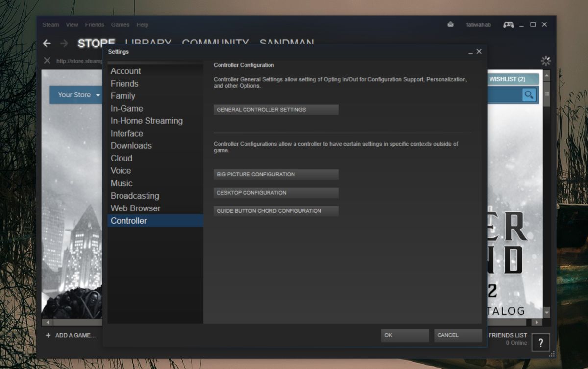Switch to the STORE tab

97,43
